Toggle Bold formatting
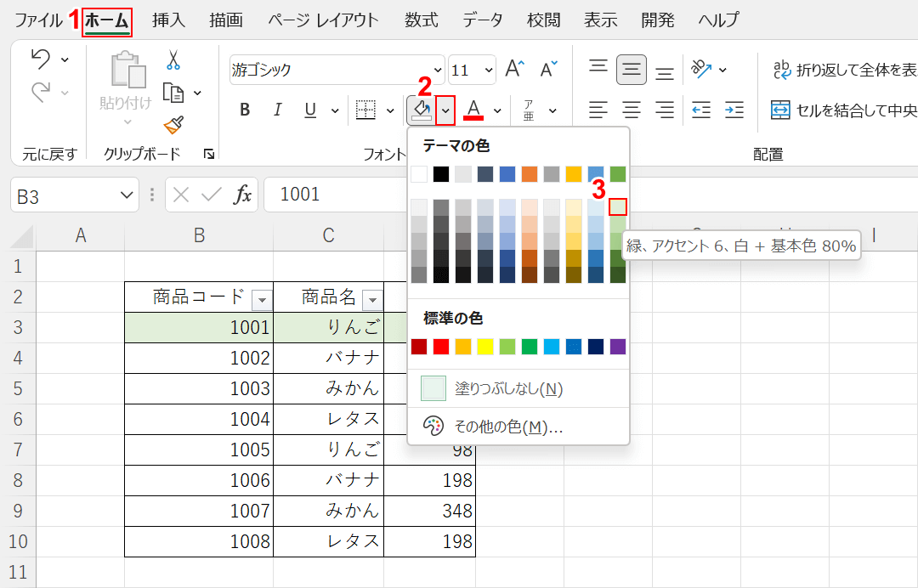The width and height of the screenshot is (918, 588). [245, 110]
